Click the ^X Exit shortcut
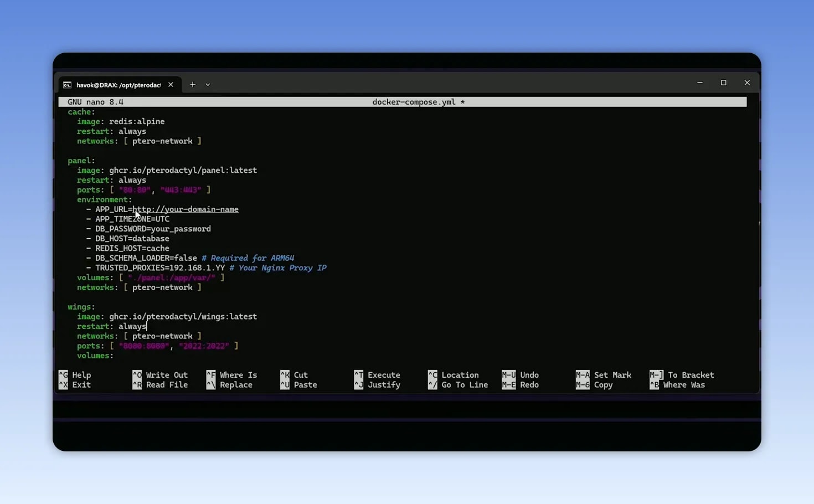 tap(75, 385)
